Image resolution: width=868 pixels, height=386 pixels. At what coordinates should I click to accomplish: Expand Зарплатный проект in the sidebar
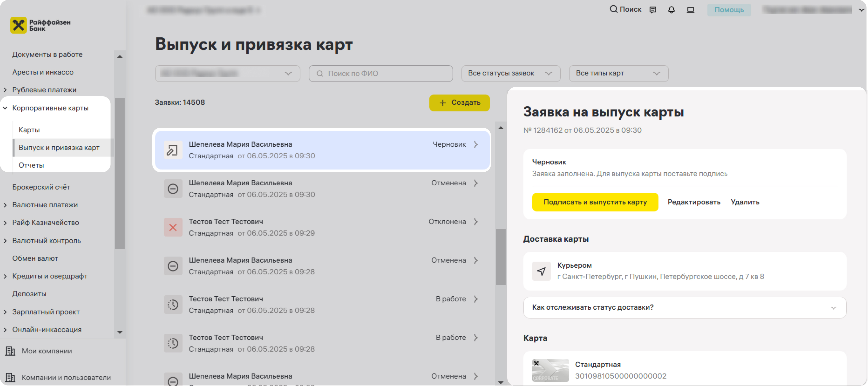[5, 312]
